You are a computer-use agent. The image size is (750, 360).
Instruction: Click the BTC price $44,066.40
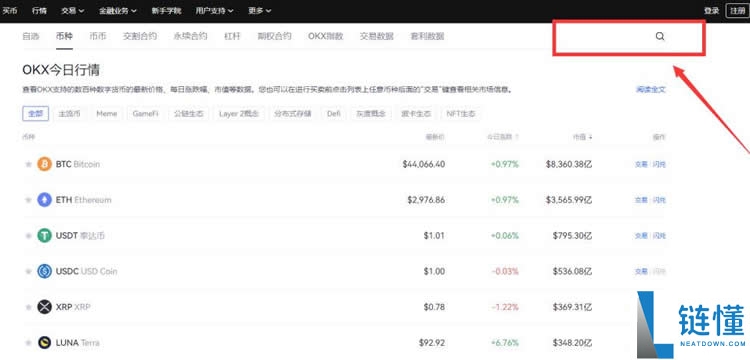[424, 164]
